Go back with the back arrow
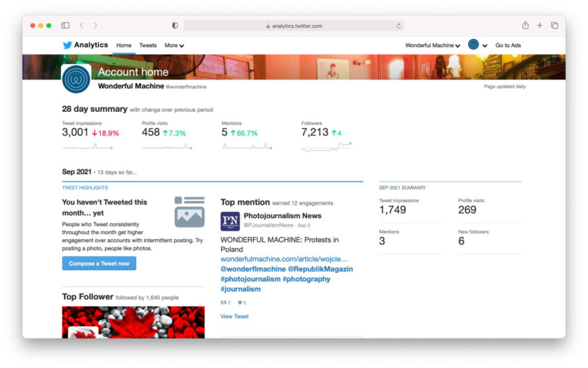 pyautogui.click(x=82, y=26)
